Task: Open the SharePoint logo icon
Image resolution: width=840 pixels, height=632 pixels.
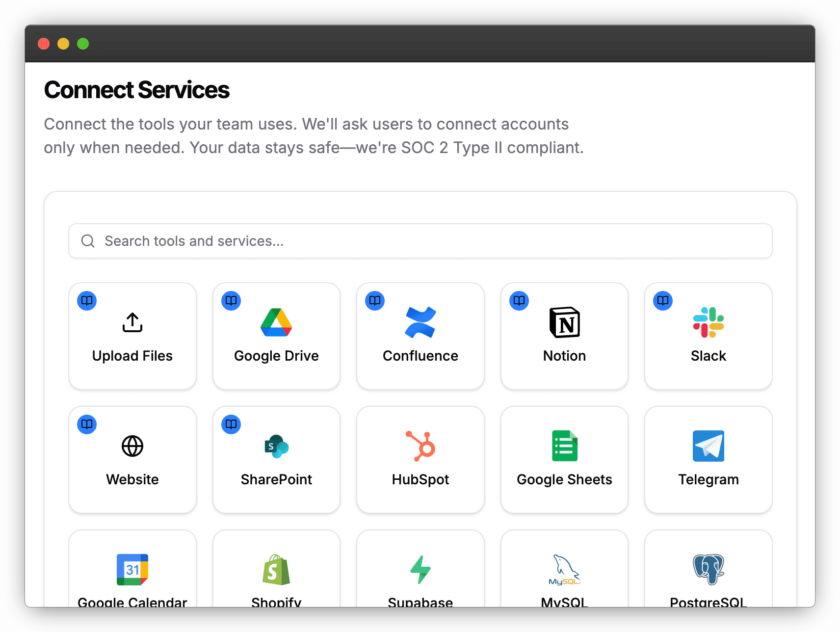Action: 276,446
